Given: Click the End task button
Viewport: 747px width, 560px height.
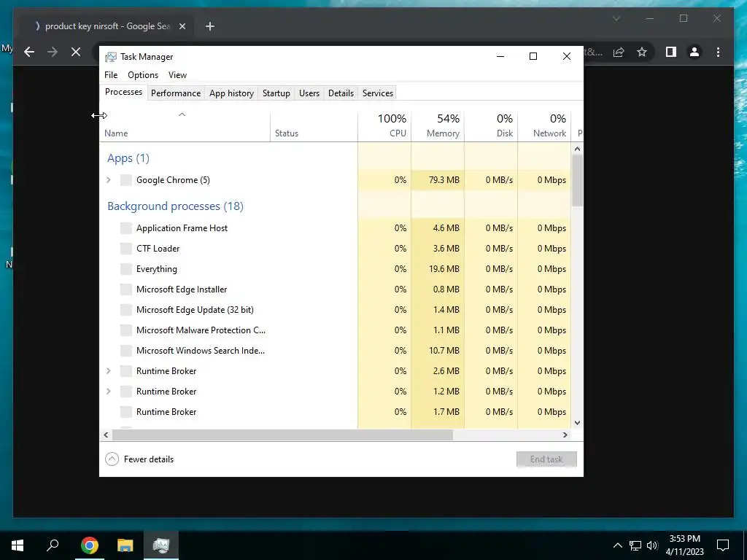Looking at the screenshot, I should (546, 459).
